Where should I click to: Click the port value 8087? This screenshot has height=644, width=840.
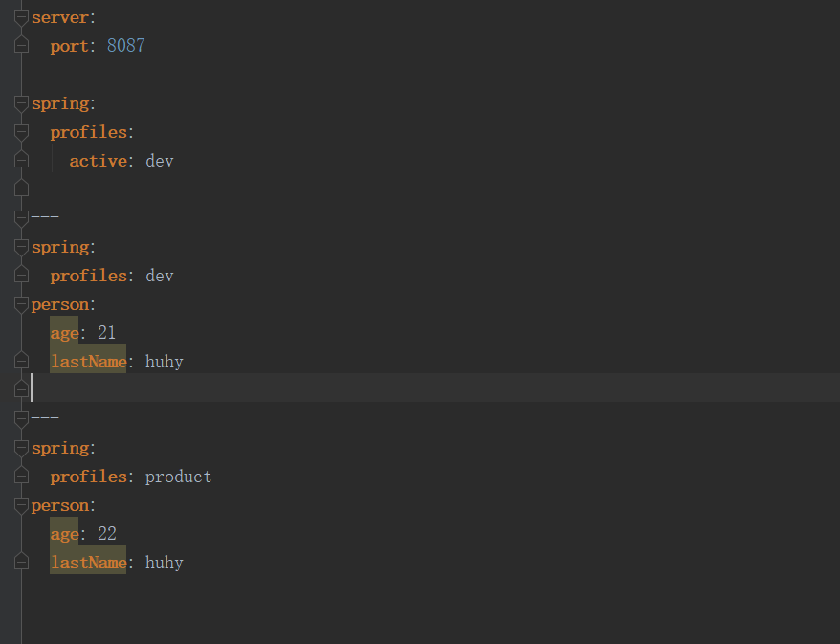[x=125, y=46]
